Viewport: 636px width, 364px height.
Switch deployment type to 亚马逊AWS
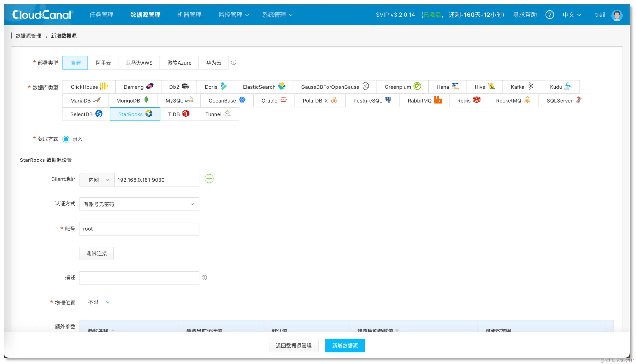pyautogui.click(x=139, y=63)
